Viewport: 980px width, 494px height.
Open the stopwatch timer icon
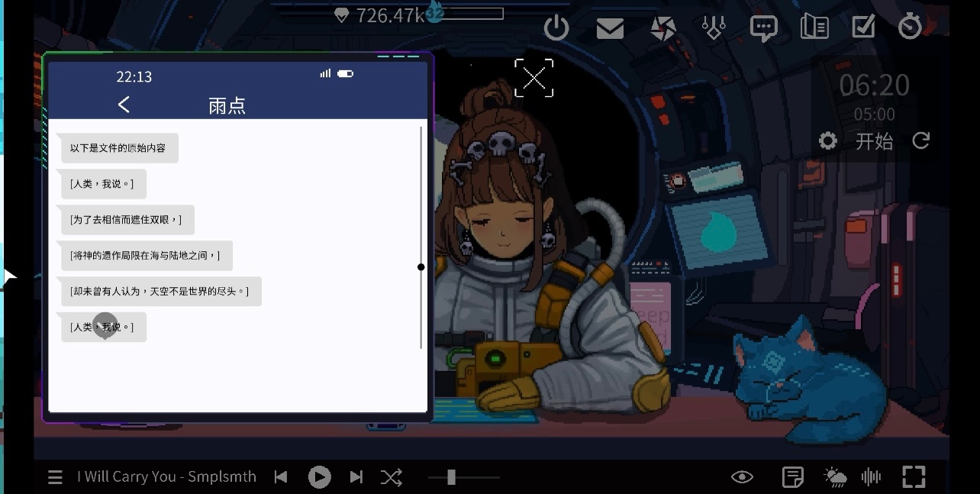click(910, 27)
